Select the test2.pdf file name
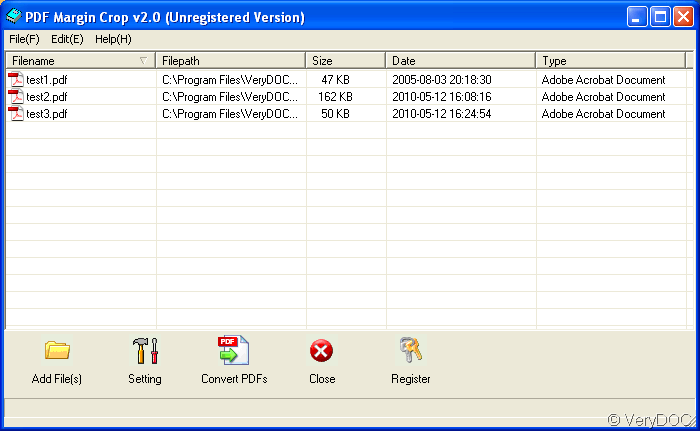The height and width of the screenshot is (431, 700). tap(46, 97)
